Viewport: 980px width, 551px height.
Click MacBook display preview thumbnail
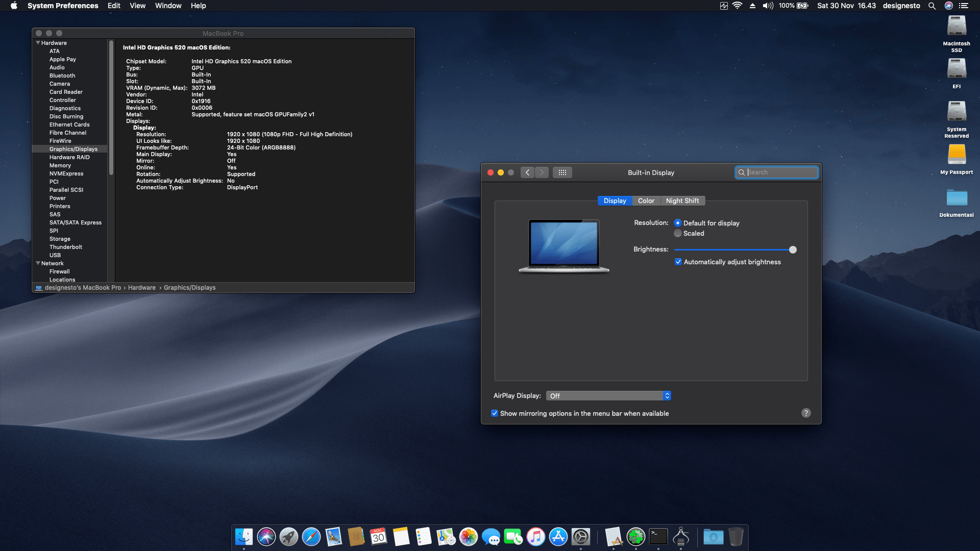tap(564, 246)
